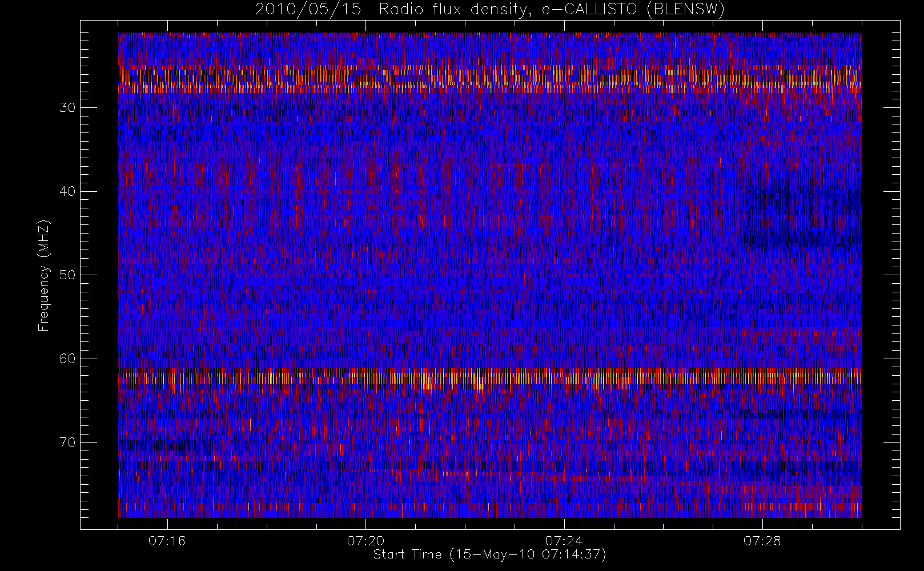Click the 'Start Time (15-May-10 07:14:37)' label
The height and width of the screenshot is (571, 924).
(x=489, y=554)
